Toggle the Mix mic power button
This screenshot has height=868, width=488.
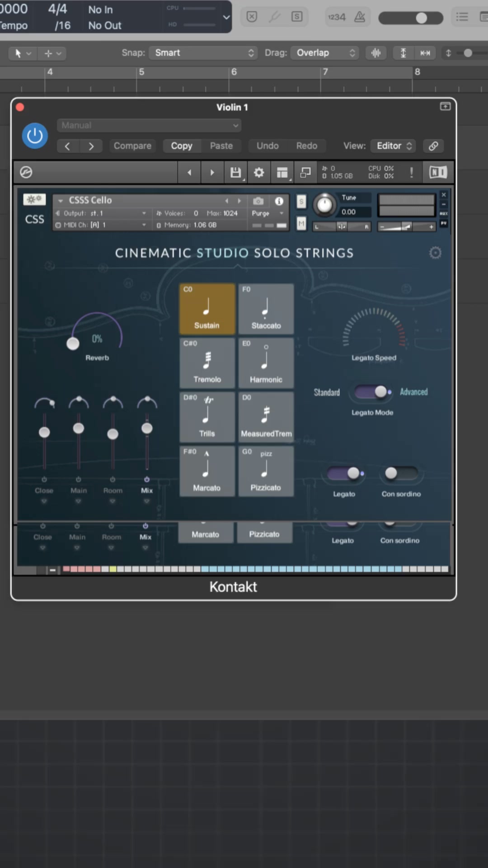tap(147, 479)
